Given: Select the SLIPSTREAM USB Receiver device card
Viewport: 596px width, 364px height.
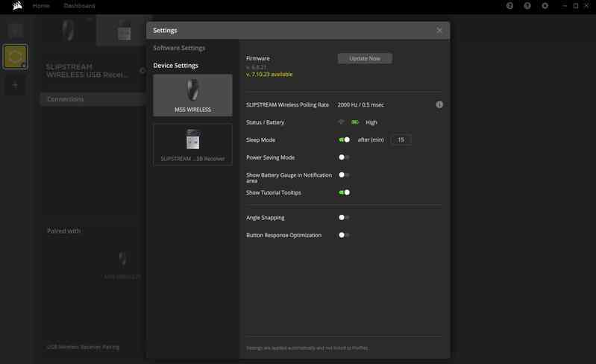Looking at the screenshot, I should (x=192, y=145).
